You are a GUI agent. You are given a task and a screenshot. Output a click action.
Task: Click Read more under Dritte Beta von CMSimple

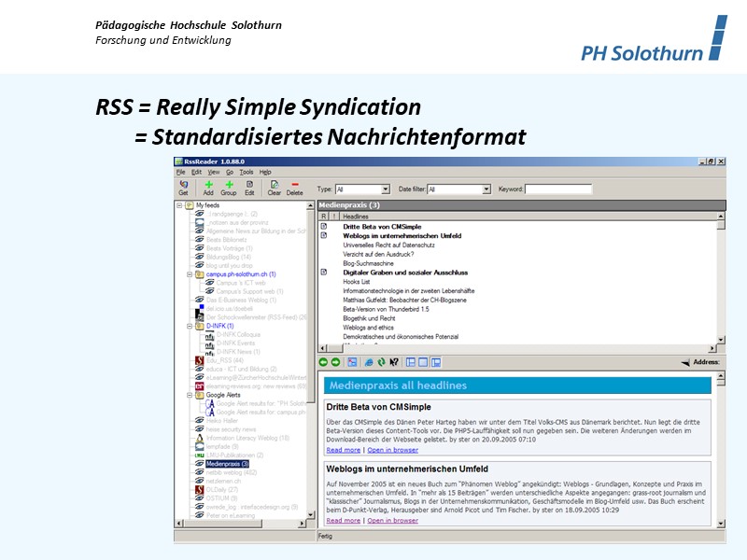click(x=343, y=449)
